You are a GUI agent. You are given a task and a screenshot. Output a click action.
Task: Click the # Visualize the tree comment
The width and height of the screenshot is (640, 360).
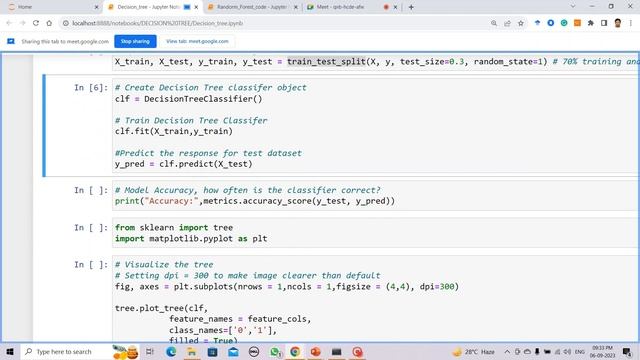coord(164,264)
